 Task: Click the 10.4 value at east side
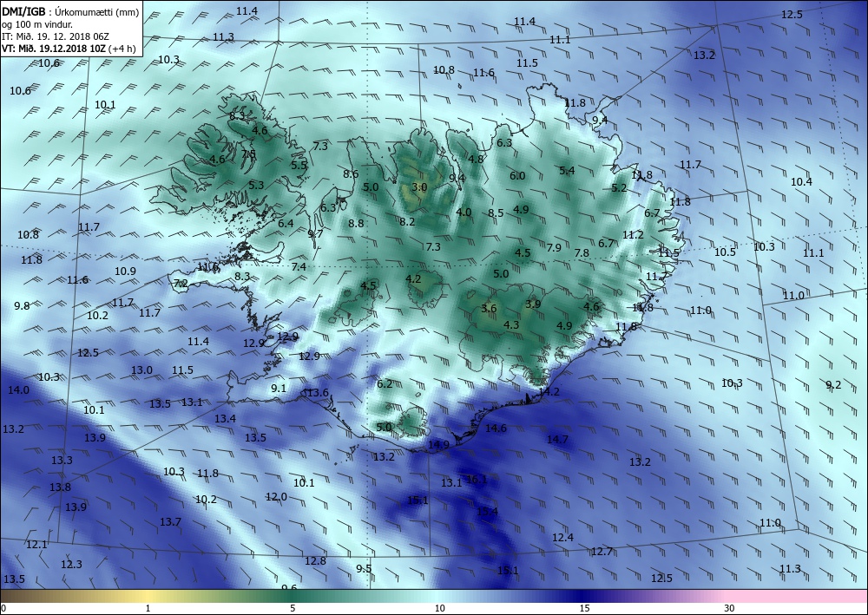(801, 181)
